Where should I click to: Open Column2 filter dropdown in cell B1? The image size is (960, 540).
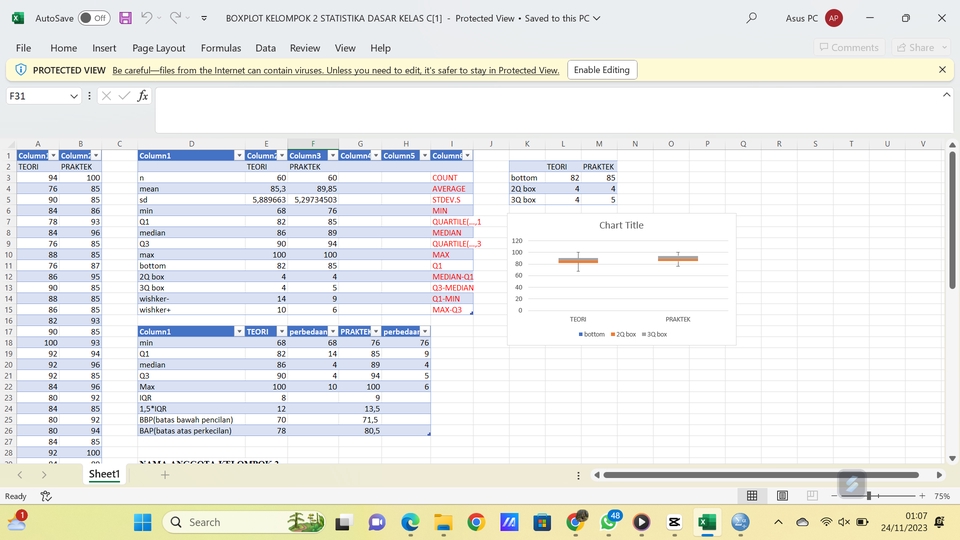[x=96, y=156]
